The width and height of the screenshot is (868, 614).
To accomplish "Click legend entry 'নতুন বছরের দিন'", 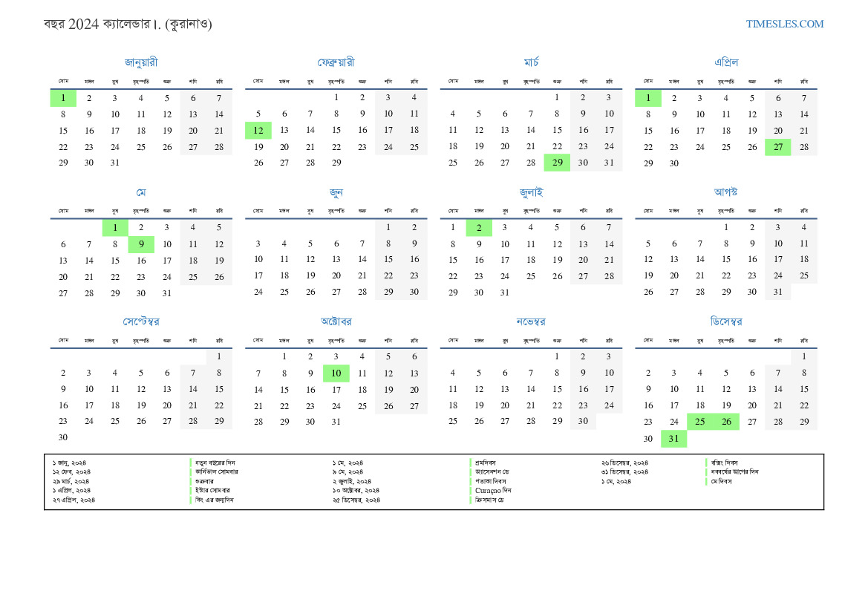I will (215, 463).
